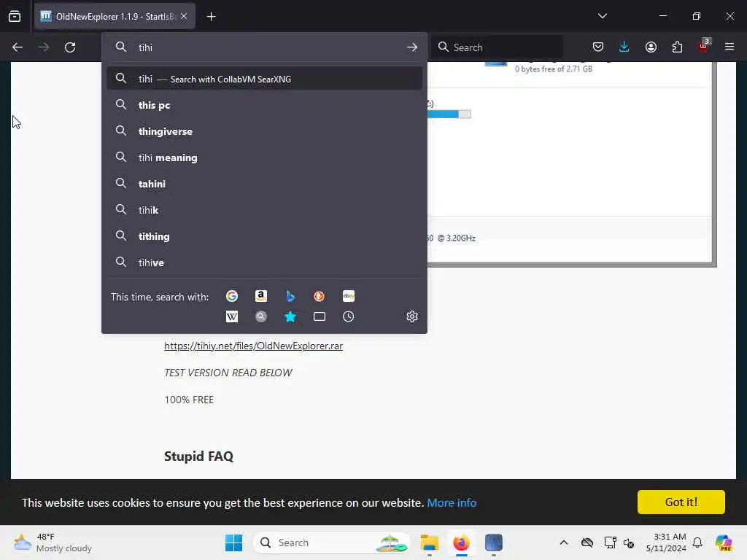Search in history with clock icon
The width and height of the screenshot is (747, 560).
click(x=348, y=316)
